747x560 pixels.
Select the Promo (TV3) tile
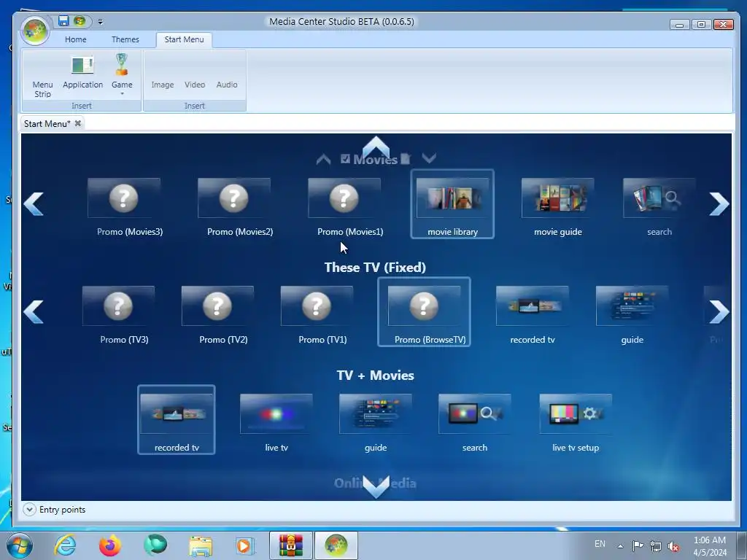point(119,315)
